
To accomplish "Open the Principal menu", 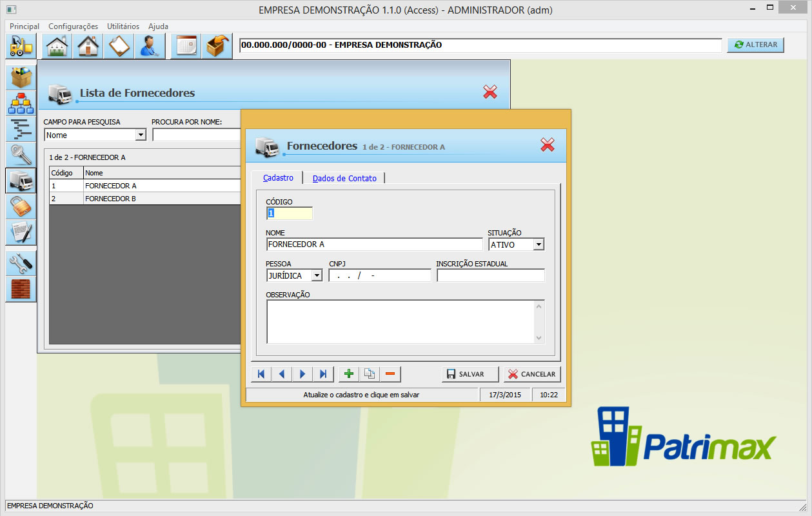I will [x=25, y=26].
